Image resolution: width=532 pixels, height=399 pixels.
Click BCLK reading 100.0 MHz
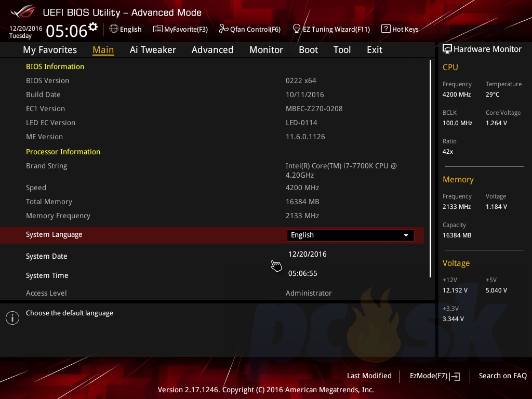click(x=457, y=123)
